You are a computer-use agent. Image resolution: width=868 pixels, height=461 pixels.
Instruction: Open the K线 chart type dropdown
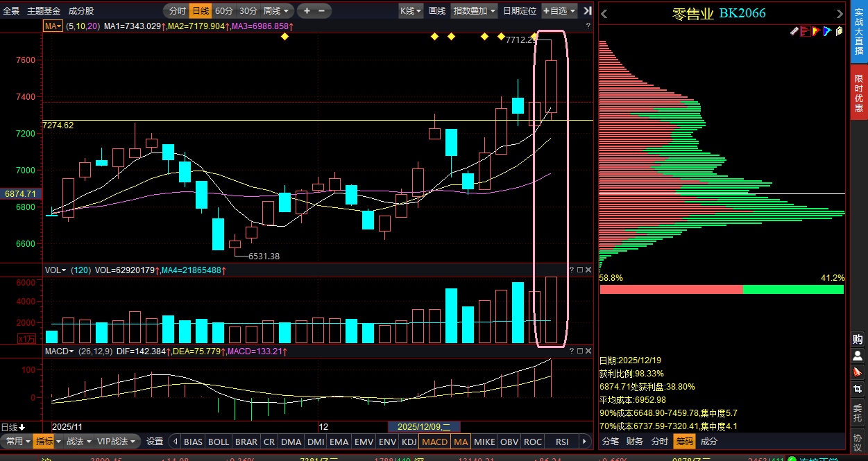(411, 10)
